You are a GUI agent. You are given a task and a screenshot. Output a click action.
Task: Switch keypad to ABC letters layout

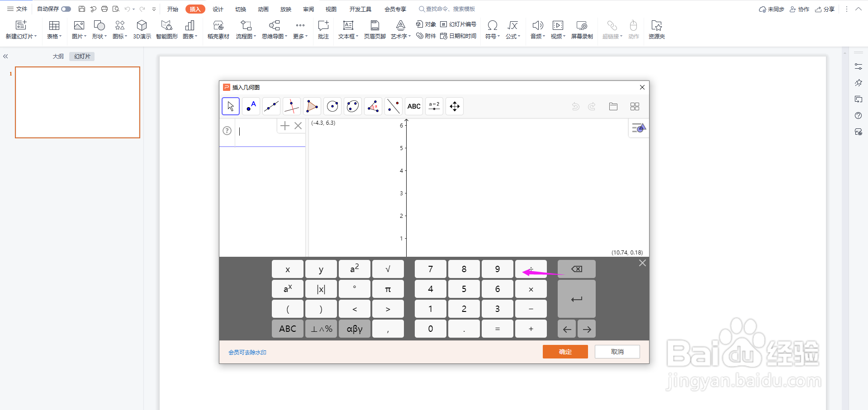(x=288, y=329)
